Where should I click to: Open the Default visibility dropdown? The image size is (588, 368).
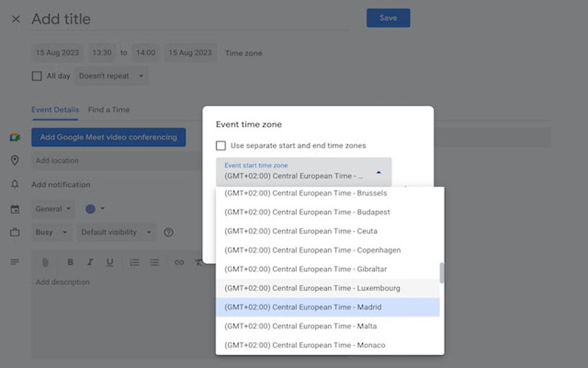point(116,232)
